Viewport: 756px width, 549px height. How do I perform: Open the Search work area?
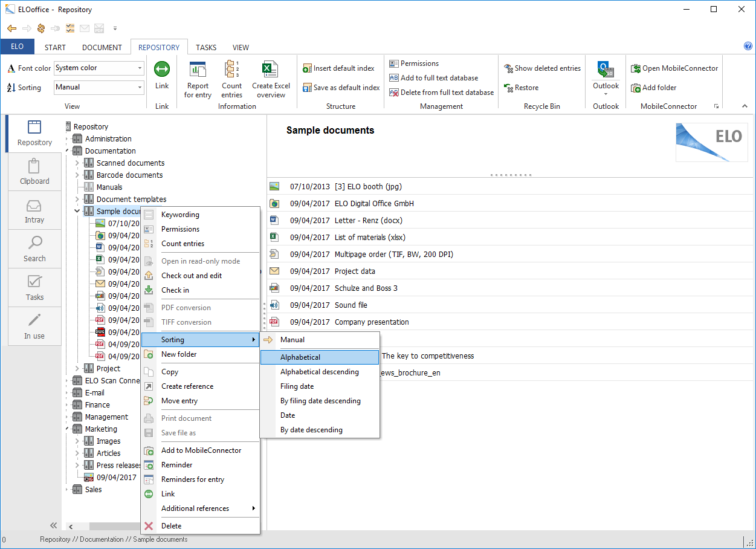[x=34, y=249]
